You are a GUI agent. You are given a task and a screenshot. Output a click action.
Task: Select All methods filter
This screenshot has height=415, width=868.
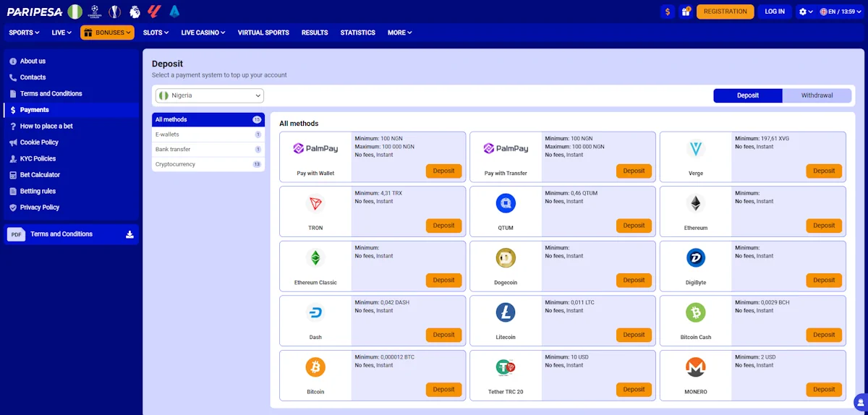pyautogui.click(x=208, y=119)
